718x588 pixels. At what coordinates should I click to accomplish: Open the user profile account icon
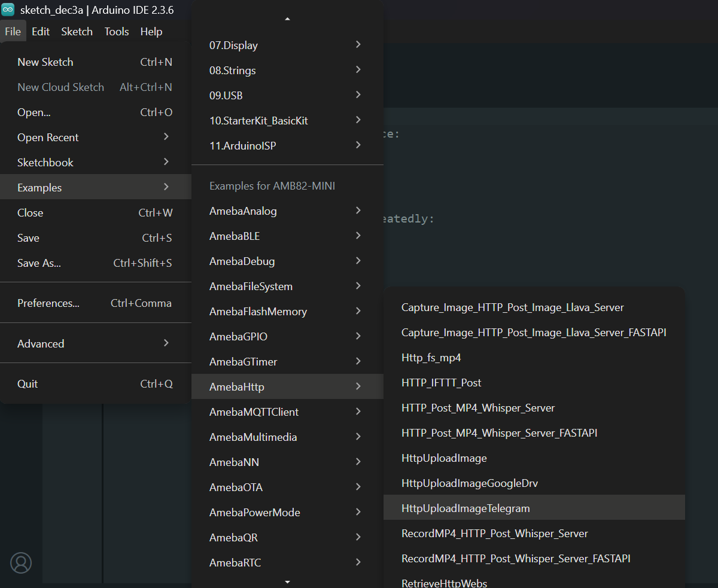[x=21, y=563]
